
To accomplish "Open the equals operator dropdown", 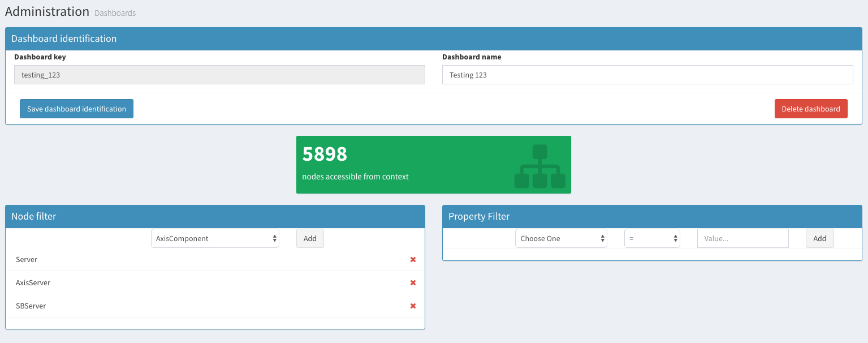I will tap(652, 239).
